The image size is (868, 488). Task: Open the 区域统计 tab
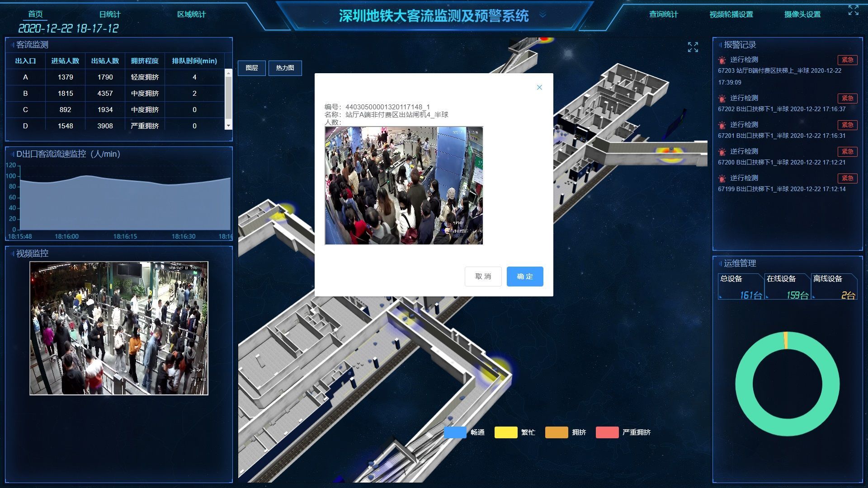tap(191, 14)
